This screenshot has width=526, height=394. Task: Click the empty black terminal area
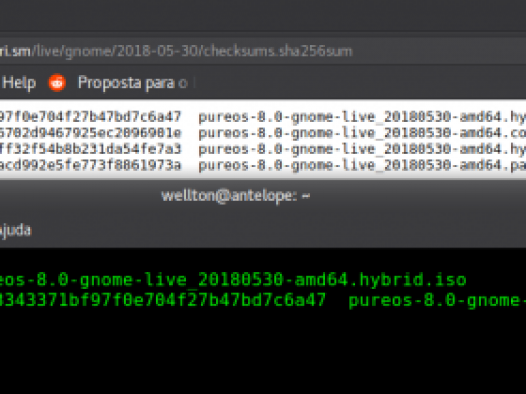pyautogui.click(x=263, y=352)
